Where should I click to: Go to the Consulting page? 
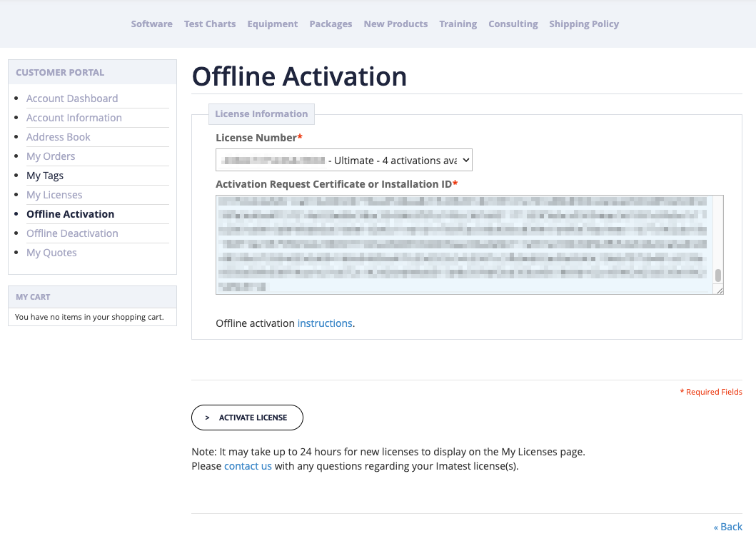pos(513,24)
